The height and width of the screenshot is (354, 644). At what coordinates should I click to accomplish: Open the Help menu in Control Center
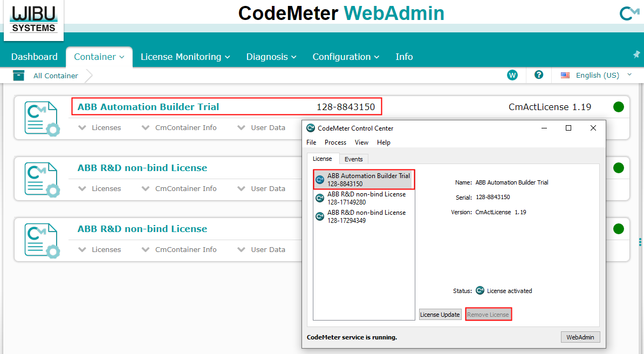coord(383,142)
